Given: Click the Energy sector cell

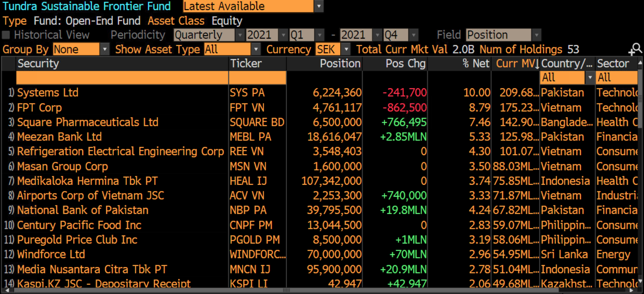Looking at the screenshot, I should [x=613, y=254].
